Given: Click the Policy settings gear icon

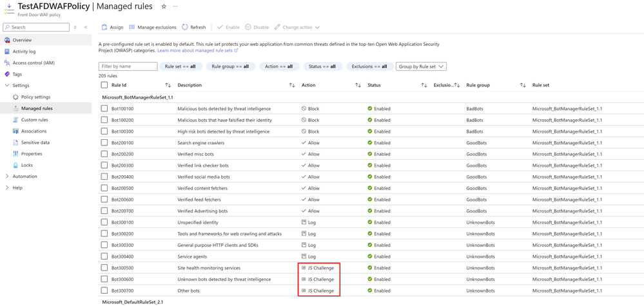Looking at the screenshot, I should (15, 97).
